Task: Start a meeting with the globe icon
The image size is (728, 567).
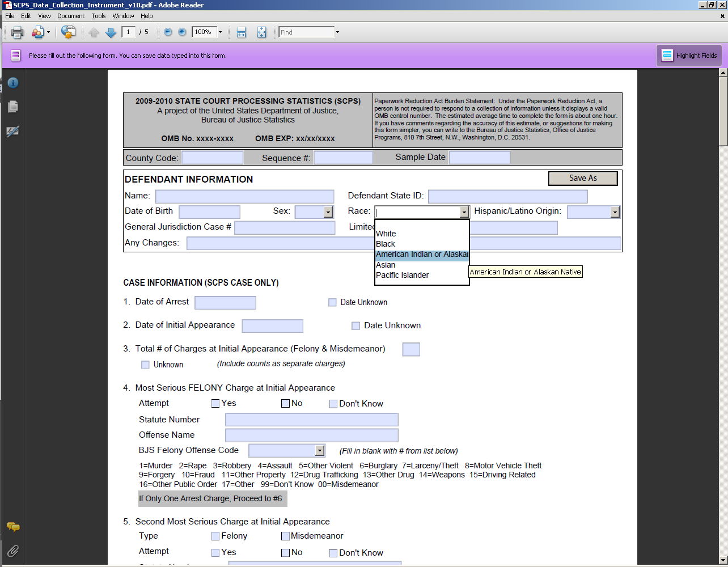Action: tap(68, 32)
